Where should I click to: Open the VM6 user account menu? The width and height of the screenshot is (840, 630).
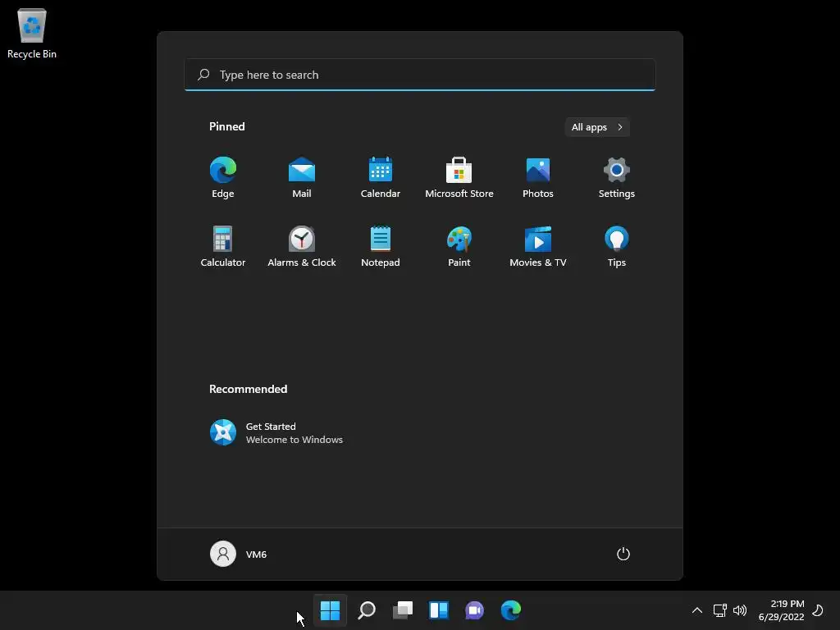(x=239, y=554)
